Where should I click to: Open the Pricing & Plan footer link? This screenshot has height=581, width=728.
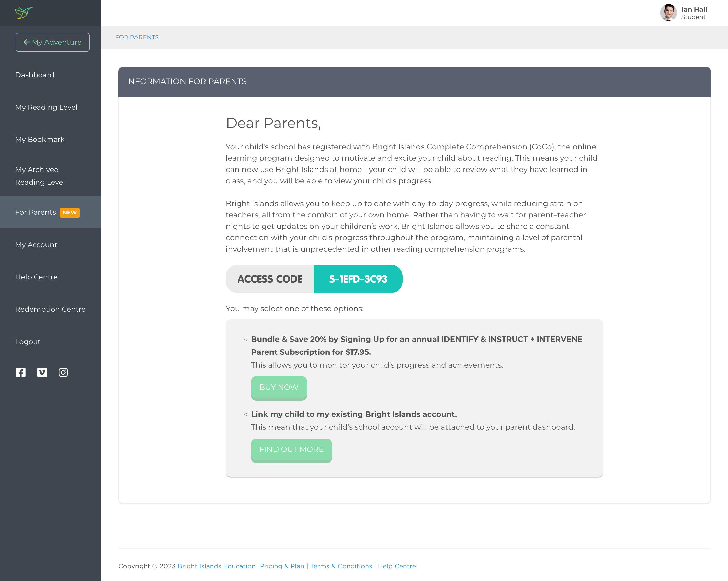click(282, 566)
